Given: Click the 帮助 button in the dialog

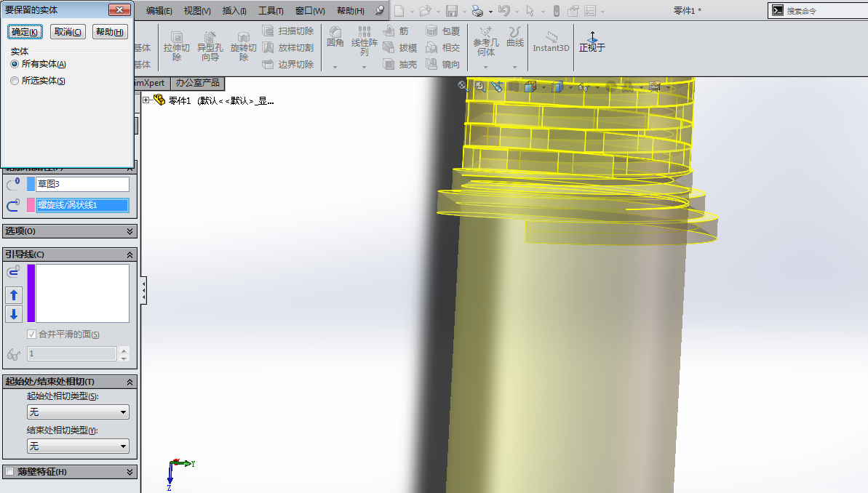Looking at the screenshot, I should (x=110, y=32).
